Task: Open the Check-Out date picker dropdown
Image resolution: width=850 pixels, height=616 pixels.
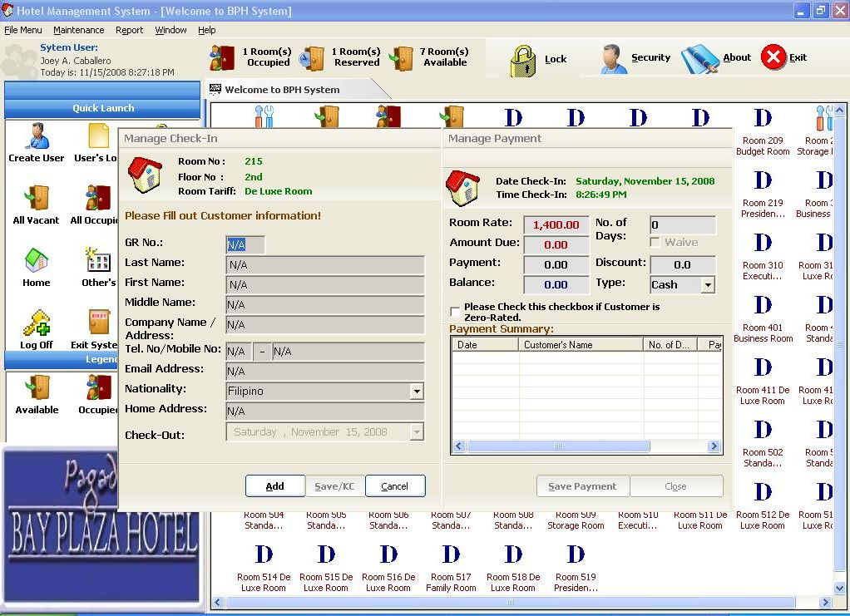Action: (417, 432)
